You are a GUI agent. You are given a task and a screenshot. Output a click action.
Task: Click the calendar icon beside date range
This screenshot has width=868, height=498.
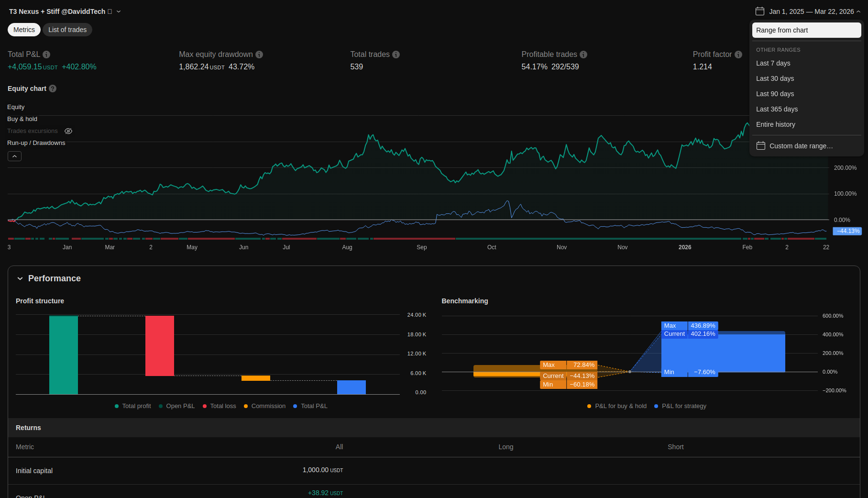coord(760,11)
